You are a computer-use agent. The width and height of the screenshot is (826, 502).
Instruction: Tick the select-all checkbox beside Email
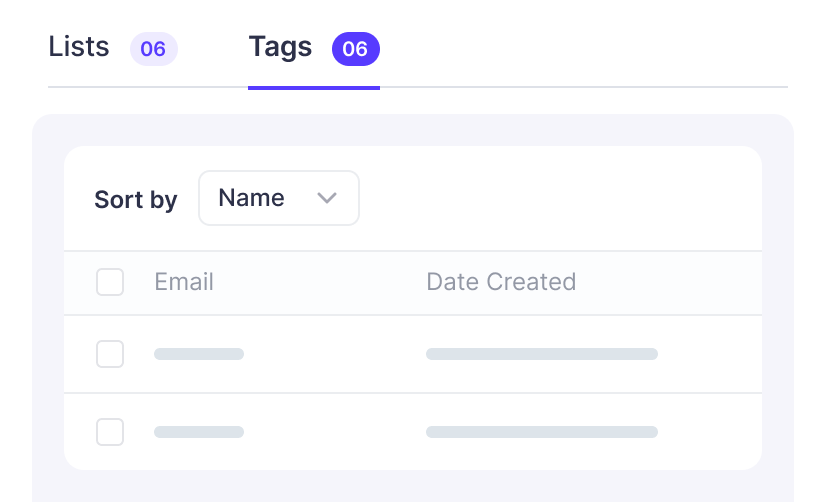(x=110, y=282)
